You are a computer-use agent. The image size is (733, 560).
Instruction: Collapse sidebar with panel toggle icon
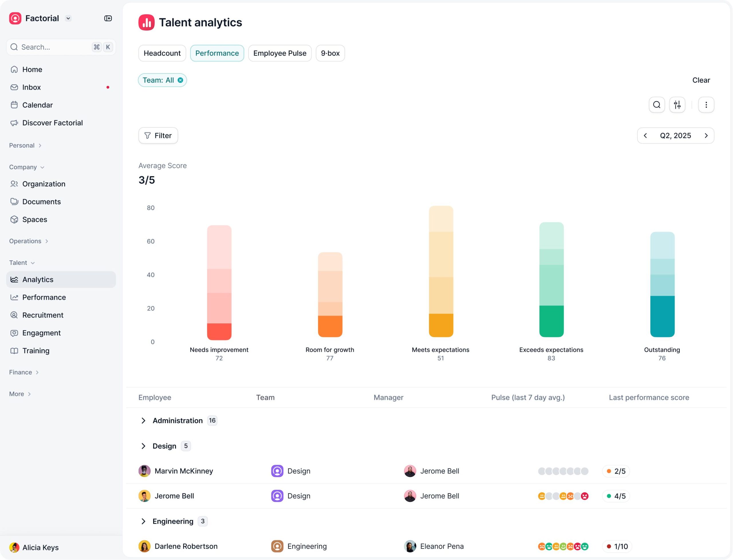click(x=108, y=18)
